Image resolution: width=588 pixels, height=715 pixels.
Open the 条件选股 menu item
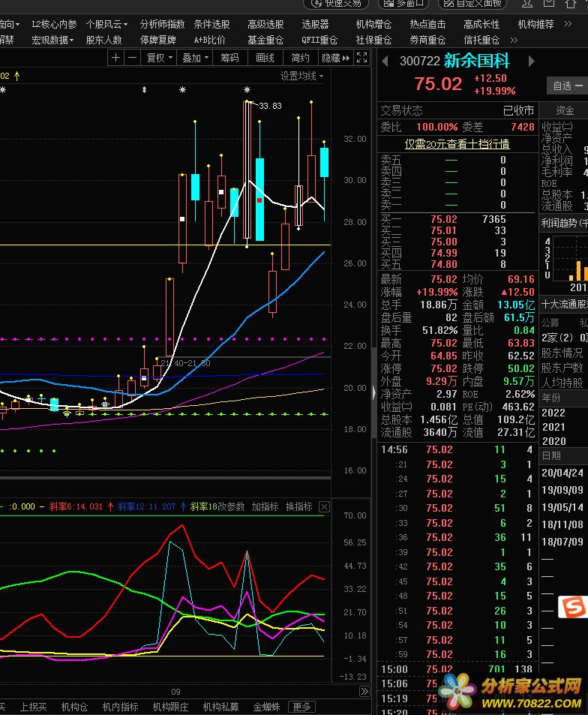click(x=212, y=24)
